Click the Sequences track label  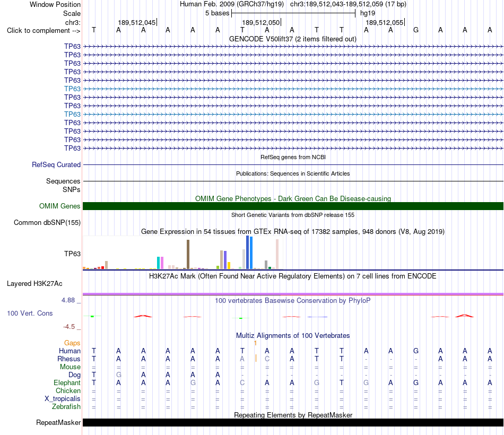(63, 181)
